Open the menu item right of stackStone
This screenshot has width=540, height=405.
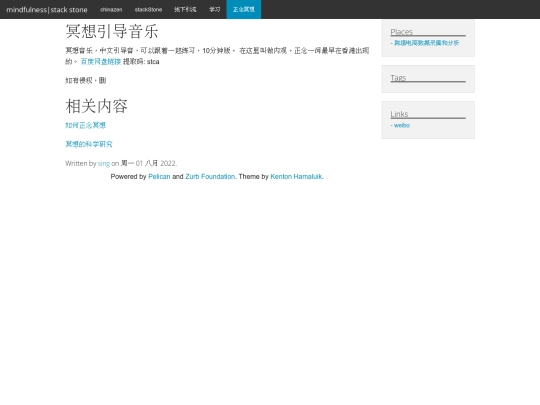(x=185, y=10)
